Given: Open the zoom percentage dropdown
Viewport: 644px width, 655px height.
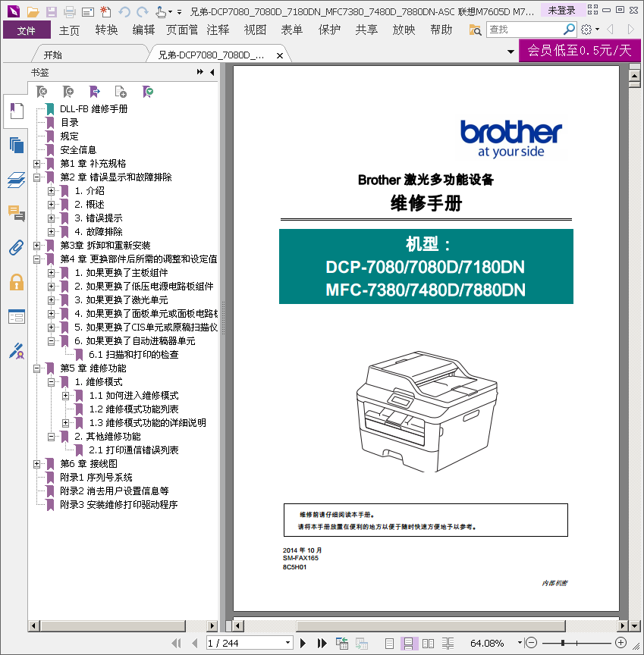Looking at the screenshot, I should click(x=520, y=643).
